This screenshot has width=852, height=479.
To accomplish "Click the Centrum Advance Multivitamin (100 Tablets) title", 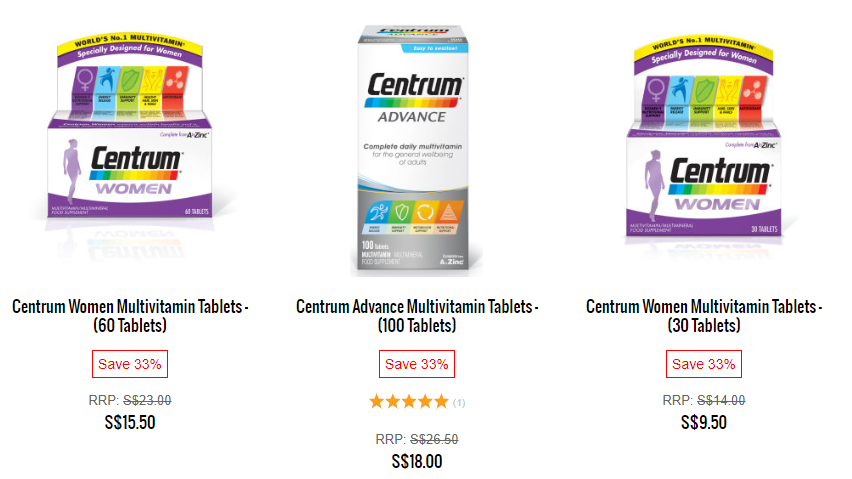I will [x=417, y=315].
